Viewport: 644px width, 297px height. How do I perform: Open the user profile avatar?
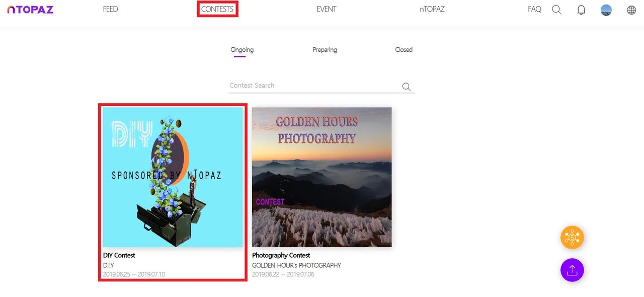click(606, 10)
